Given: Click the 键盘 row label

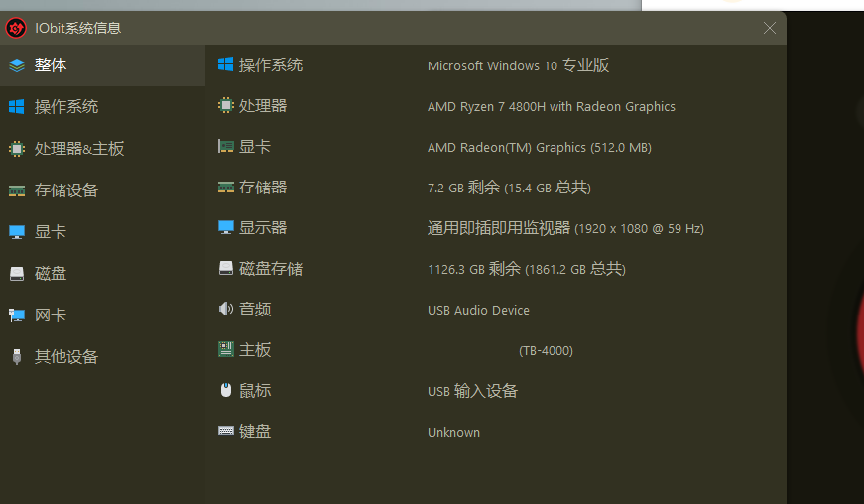Looking at the screenshot, I should tap(255, 432).
